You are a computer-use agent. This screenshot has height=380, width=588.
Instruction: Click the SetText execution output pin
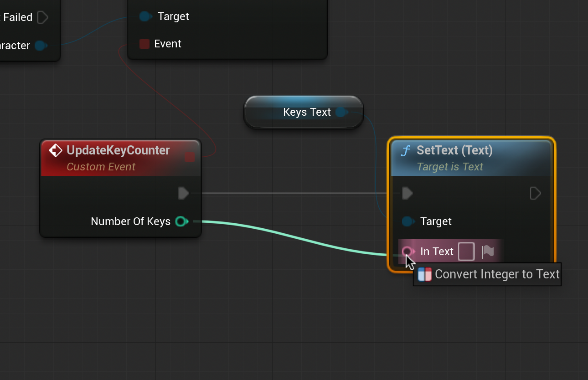535,193
